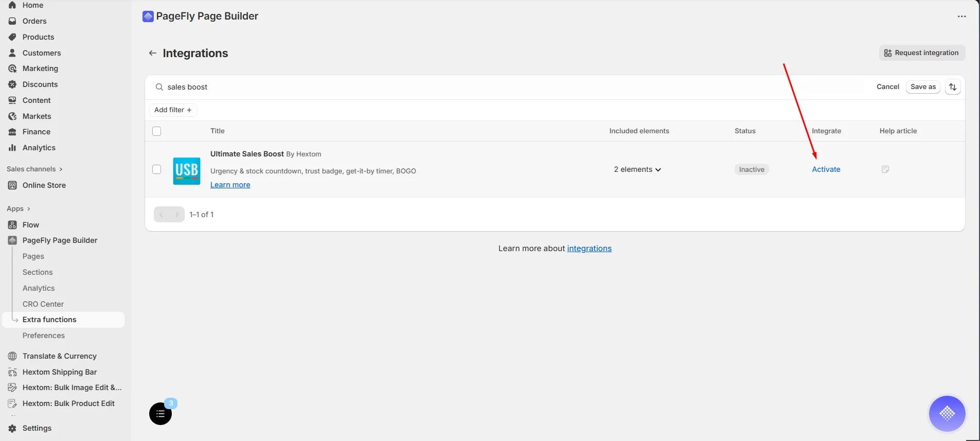Click the Request integration button
The height and width of the screenshot is (441, 980).
(x=922, y=53)
